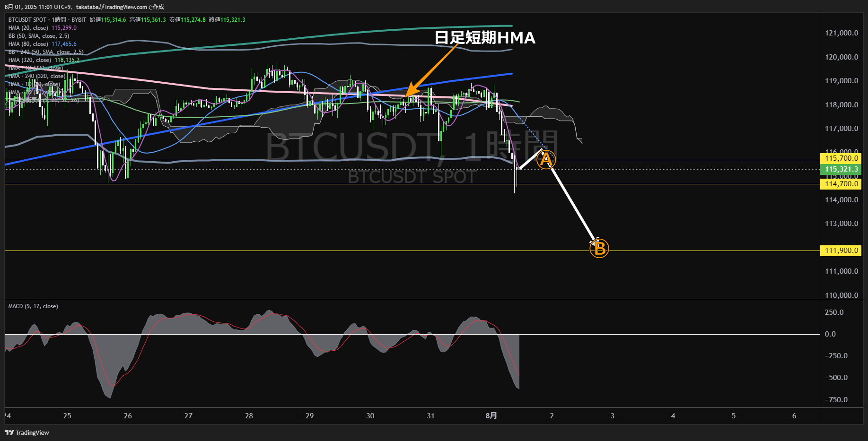Click the TradingView logo at bottom left
Image resolution: width=868 pixels, height=441 pixels.
27,432
